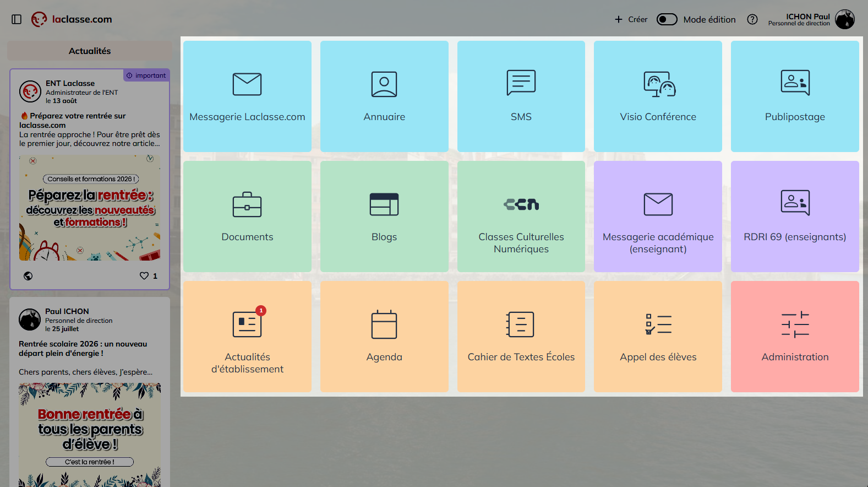The height and width of the screenshot is (487, 868).
Task: Open the Documents briefcase tile
Action: click(247, 217)
